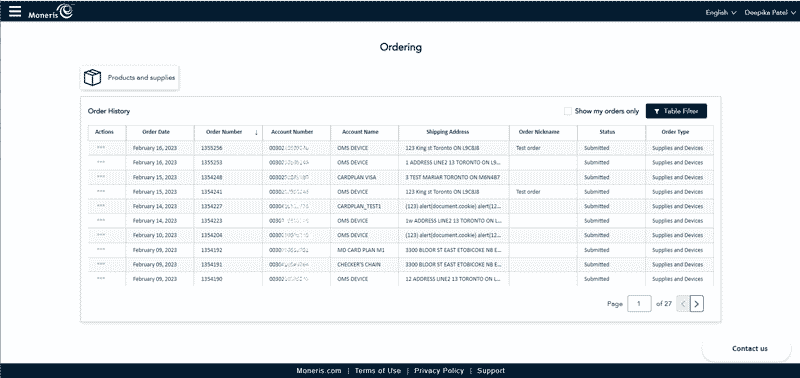Open actions menu for order 1355256
This screenshot has width=800, height=378.
click(x=101, y=147)
